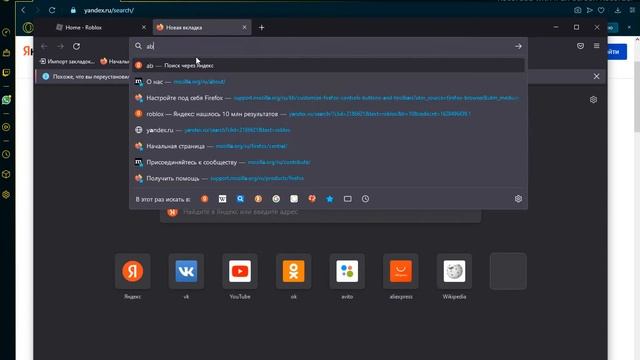
Task: Close the Новая вкладка tab
Action: pyautogui.click(x=244, y=27)
